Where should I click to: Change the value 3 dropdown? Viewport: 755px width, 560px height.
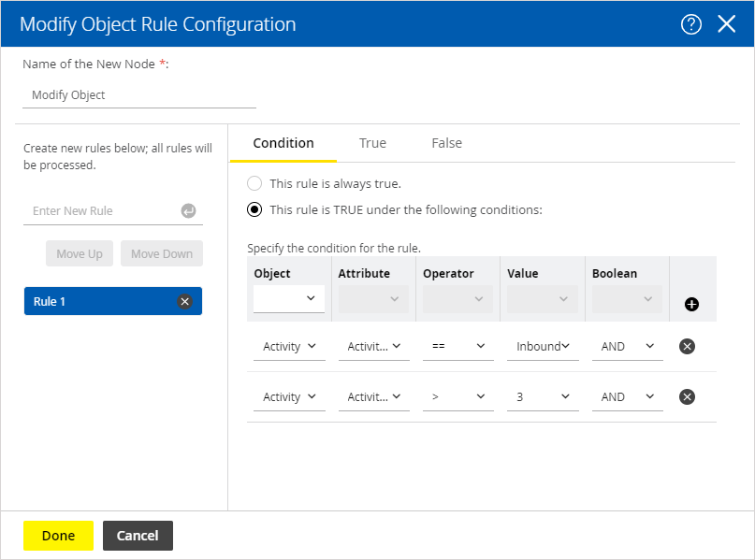tap(543, 397)
